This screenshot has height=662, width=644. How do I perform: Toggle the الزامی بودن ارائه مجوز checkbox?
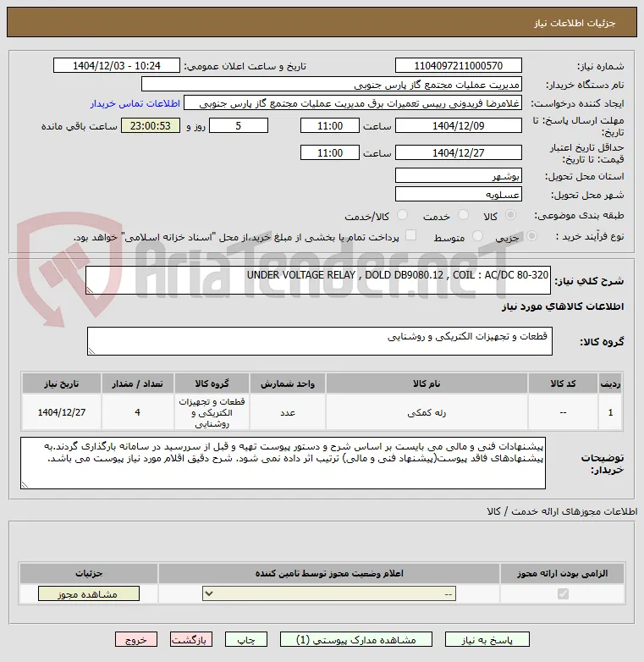pos(563,594)
